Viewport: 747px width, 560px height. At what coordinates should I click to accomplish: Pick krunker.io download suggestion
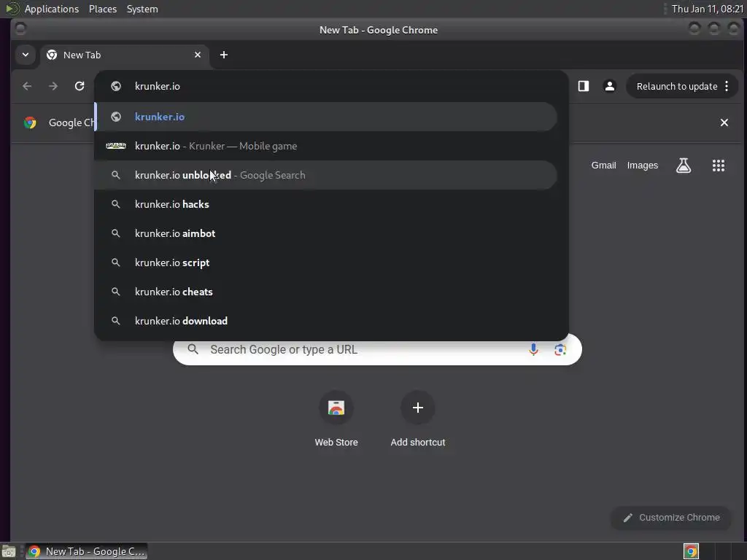(x=326, y=321)
